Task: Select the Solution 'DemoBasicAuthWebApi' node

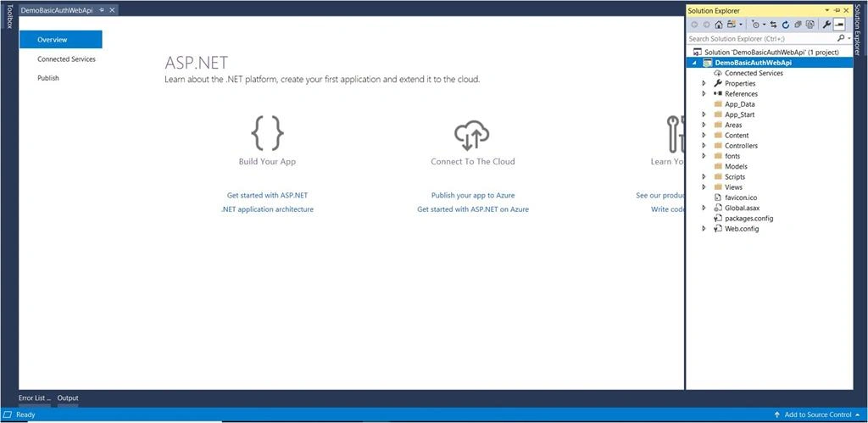Action: coord(770,52)
